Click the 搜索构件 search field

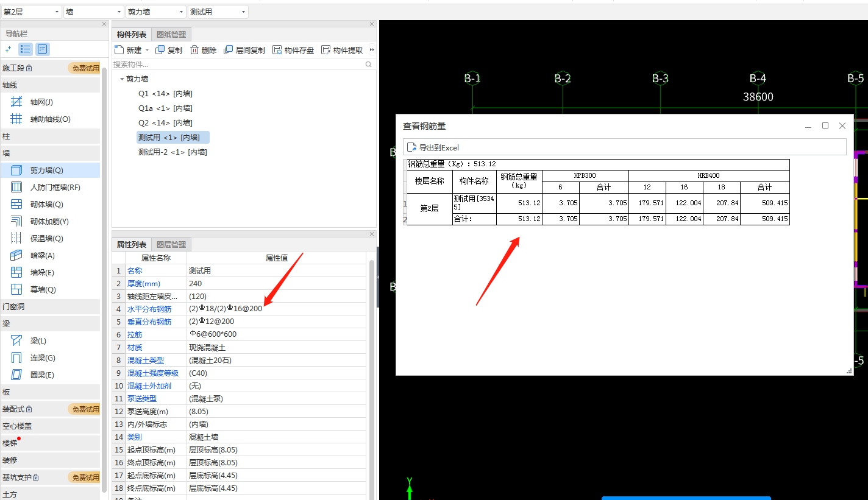point(238,64)
